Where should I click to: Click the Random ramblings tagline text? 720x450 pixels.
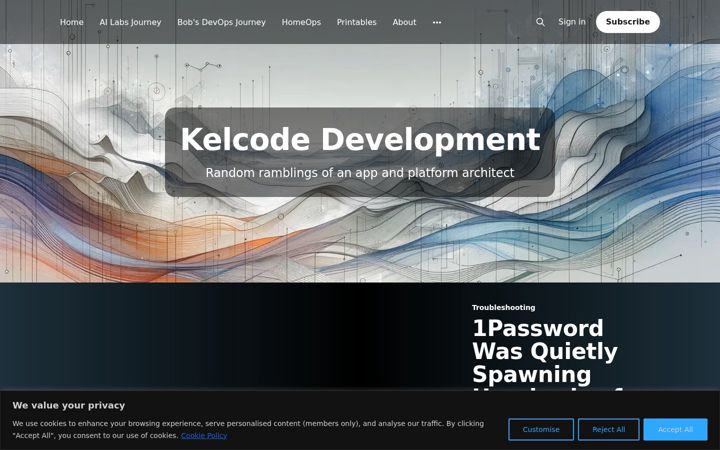point(360,173)
